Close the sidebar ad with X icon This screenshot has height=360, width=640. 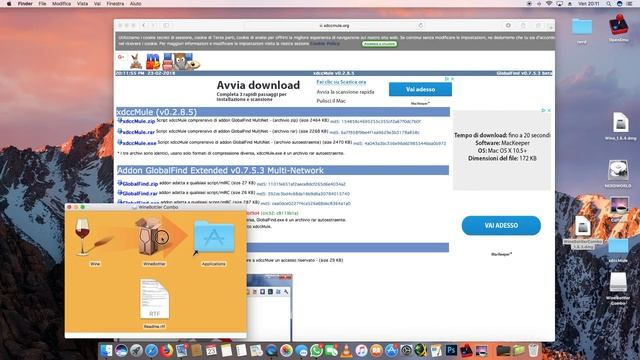[x=549, y=110]
